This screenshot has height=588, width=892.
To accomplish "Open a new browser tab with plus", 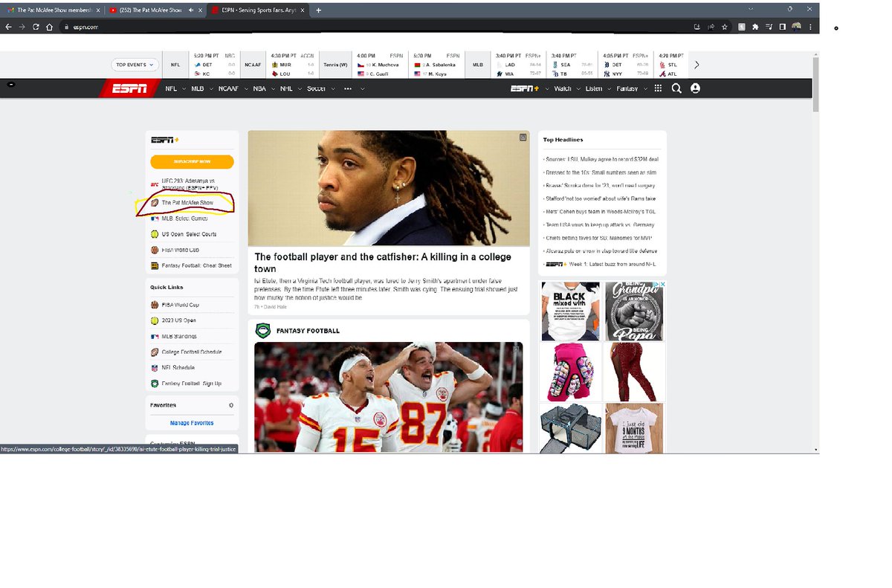I will 319,10.
